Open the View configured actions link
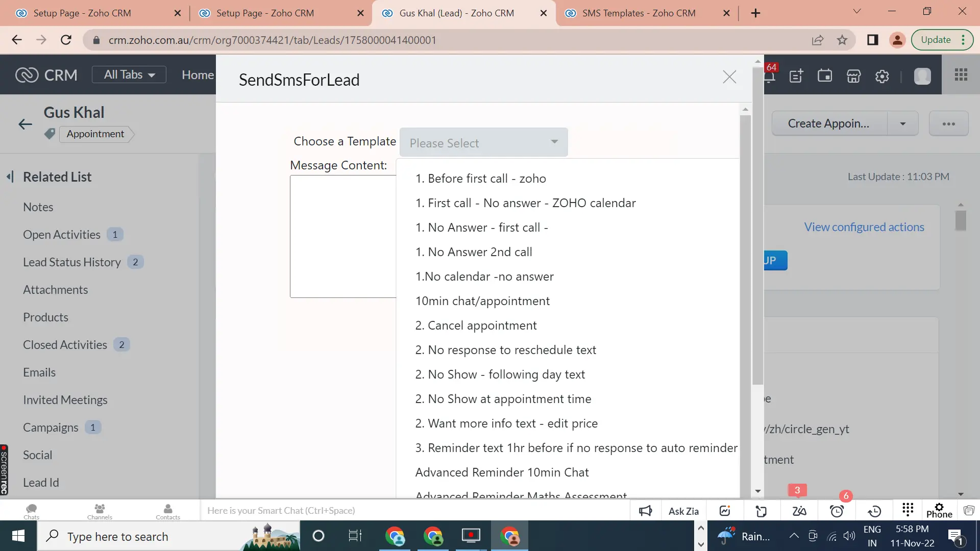 coord(864,227)
